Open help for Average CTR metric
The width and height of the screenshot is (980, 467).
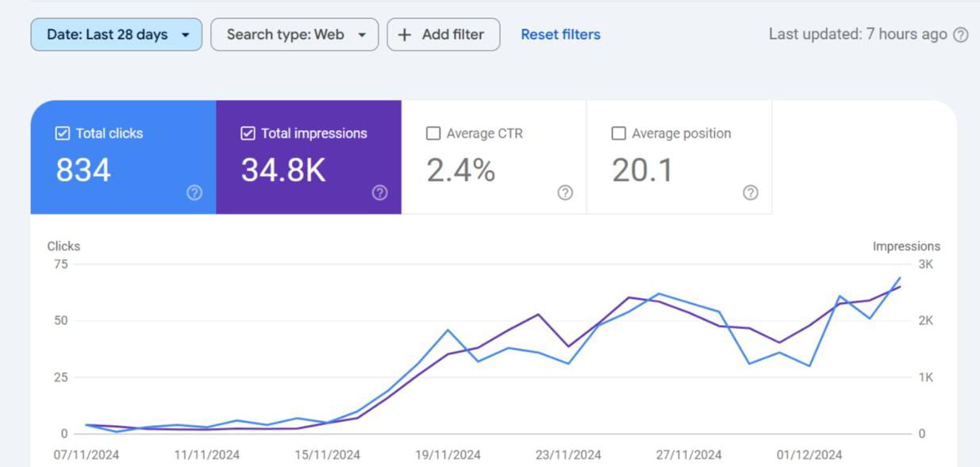(564, 193)
